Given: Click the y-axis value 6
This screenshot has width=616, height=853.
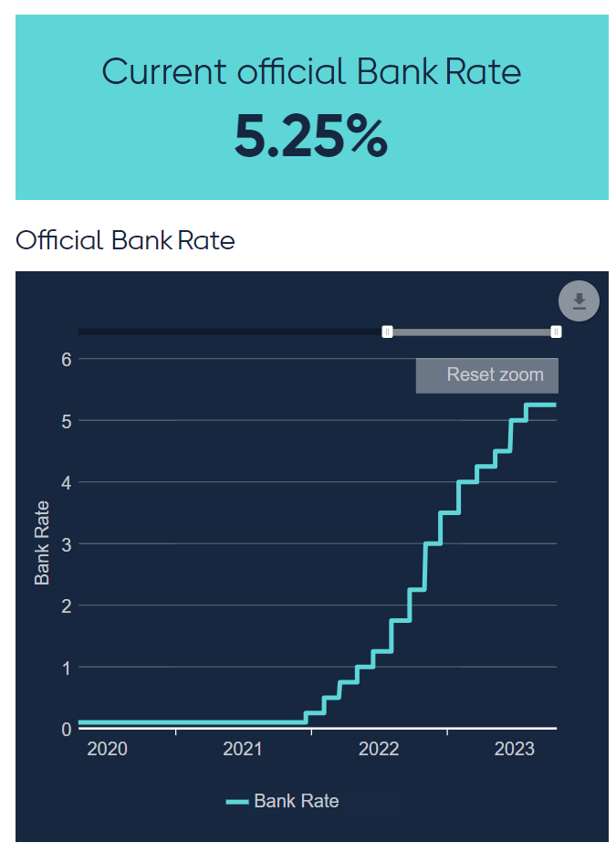Looking at the screenshot, I should [66, 359].
